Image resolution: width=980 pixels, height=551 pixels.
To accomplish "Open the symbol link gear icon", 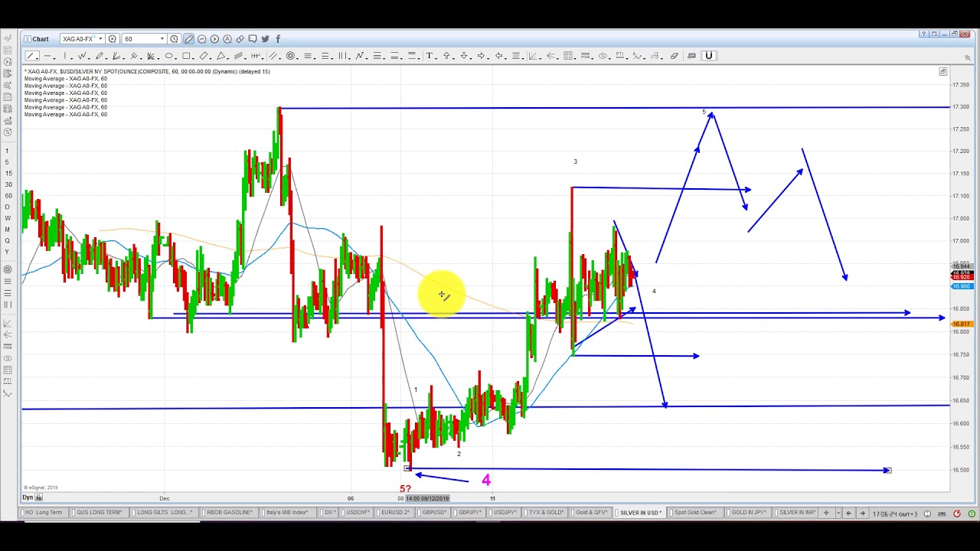I will [113, 39].
